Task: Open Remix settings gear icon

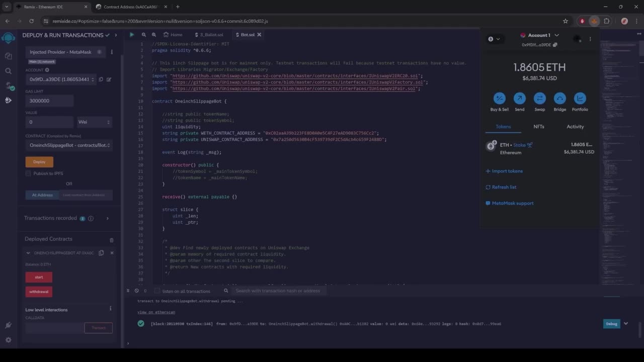Action: [8, 340]
